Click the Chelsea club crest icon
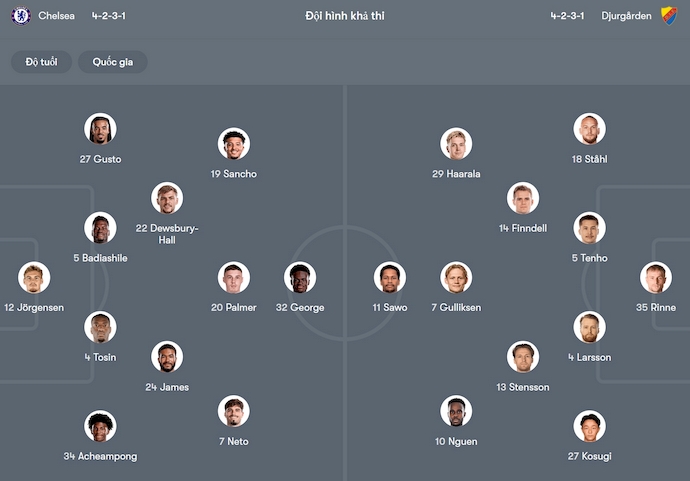The image size is (690, 481). coord(21,16)
